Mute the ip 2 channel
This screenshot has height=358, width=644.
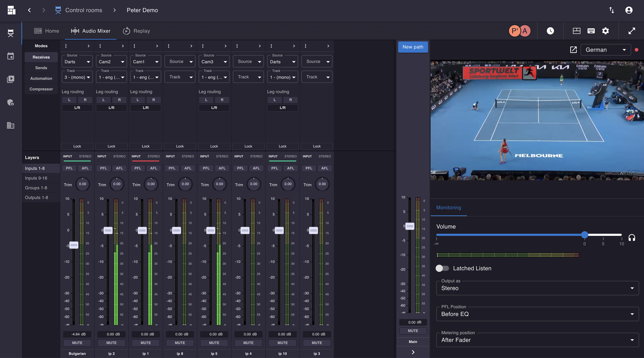[112, 343]
